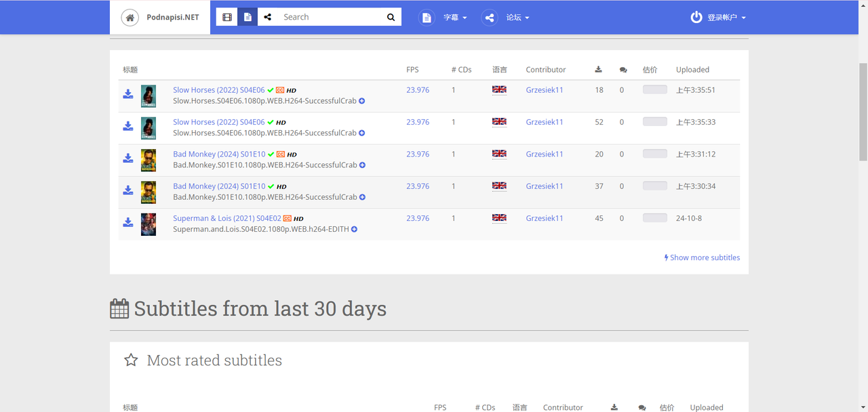
Task: Open Superman & Lois (2021) S04E02 link
Action: (x=227, y=218)
